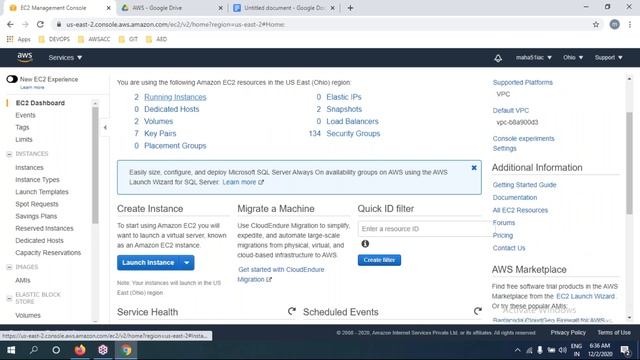Close the AWS - Google Drive tab
Screen dimensions: 640x360
coord(220,8)
